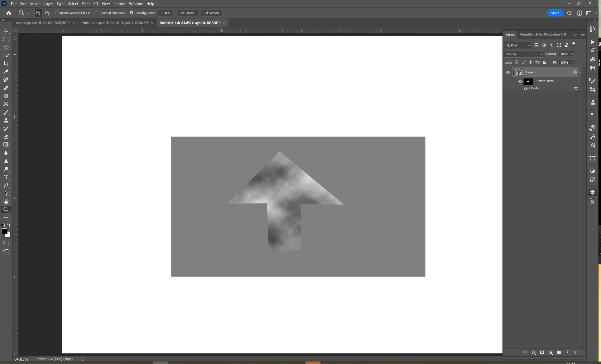Add a layer mask from Layers panel
The height and width of the screenshot is (364, 601).
542,352
